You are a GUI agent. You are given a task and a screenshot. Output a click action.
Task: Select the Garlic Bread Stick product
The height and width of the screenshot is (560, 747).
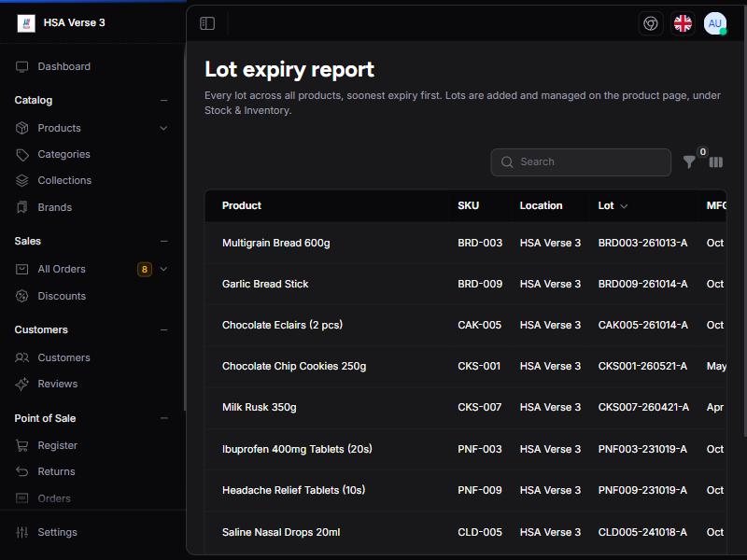[265, 285]
